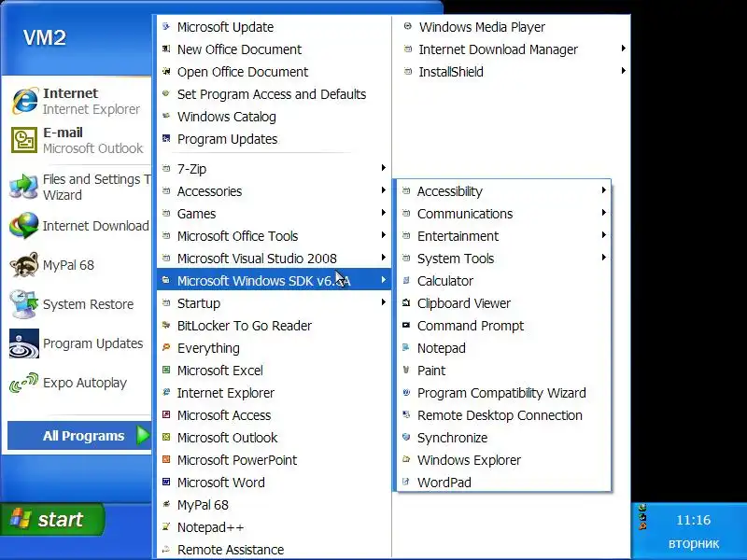Open Remote Assistance entry

[x=274, y=549]
